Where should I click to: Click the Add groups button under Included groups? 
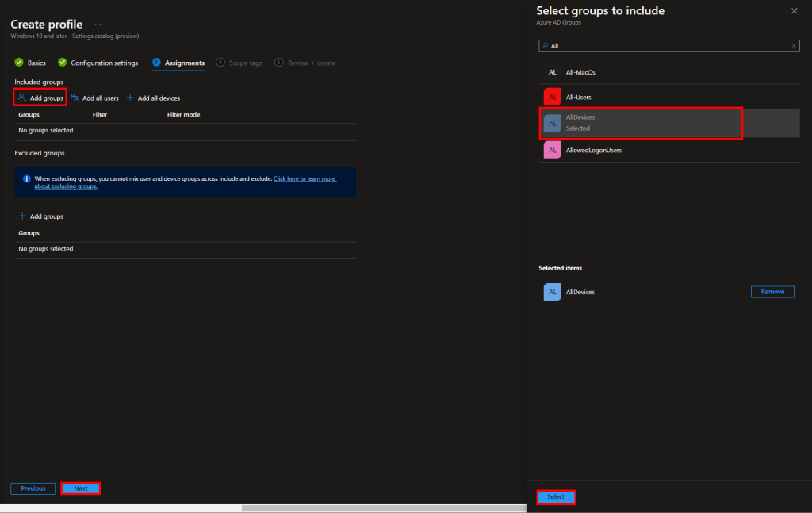(x=40, y=98)
